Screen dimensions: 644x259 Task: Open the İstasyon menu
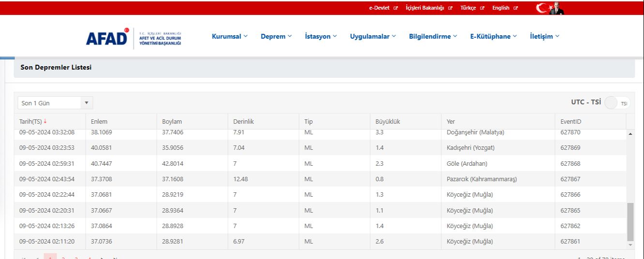[x=320, y=36]
